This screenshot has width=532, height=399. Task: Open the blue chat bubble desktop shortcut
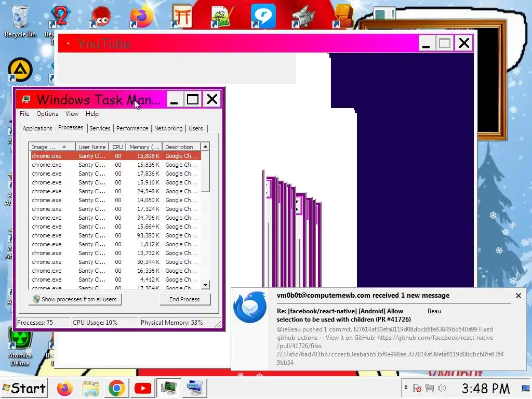point(263,16)
